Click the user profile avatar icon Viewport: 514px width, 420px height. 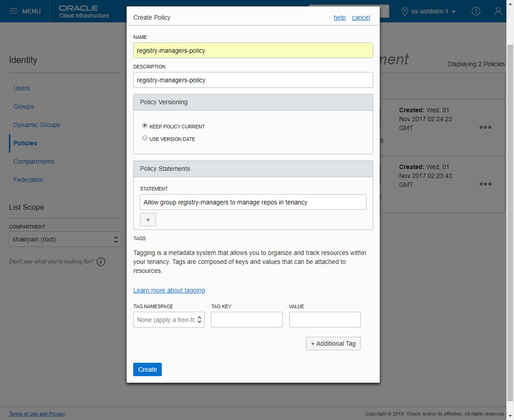(x=498, y=11)
